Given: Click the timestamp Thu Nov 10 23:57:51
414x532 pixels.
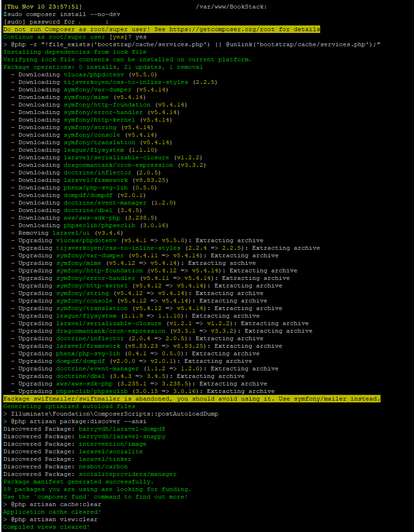Looking at the screenshot, I should tap(42, 7).
